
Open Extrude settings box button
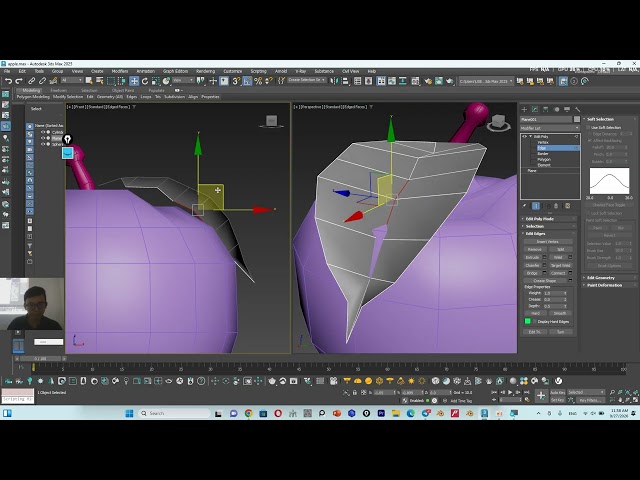[x=544, y=258]
